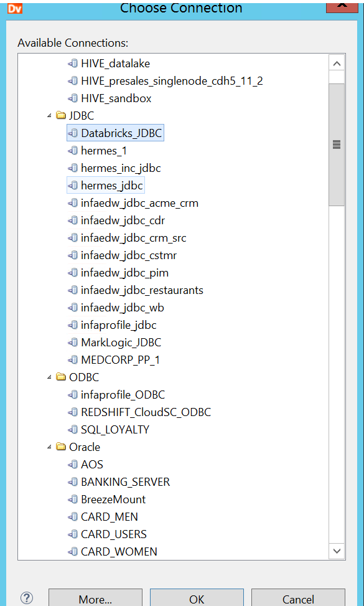Click the hermes_1 connection icon
364x606 pixels.
click(x=73, y=151)
